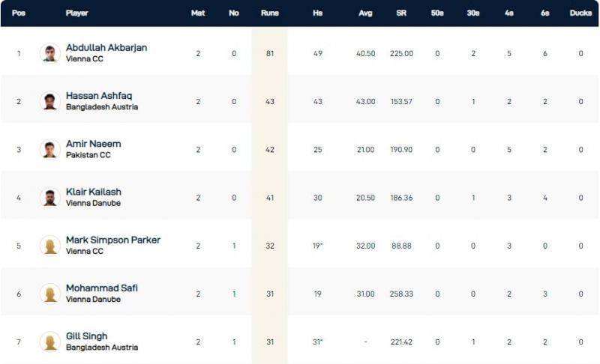Click Klair Kailash's name link

coord(94,192)
